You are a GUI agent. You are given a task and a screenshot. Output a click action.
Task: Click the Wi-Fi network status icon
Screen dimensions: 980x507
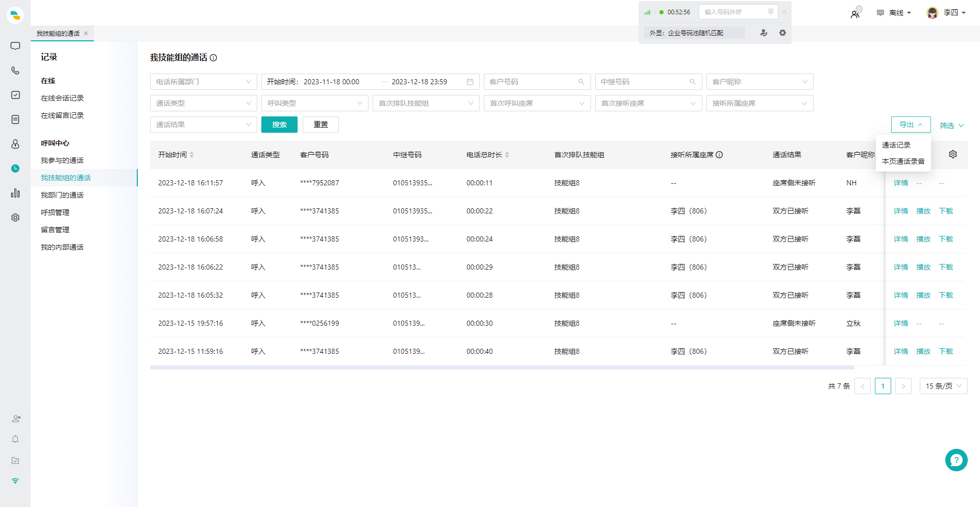coord(15,481)
